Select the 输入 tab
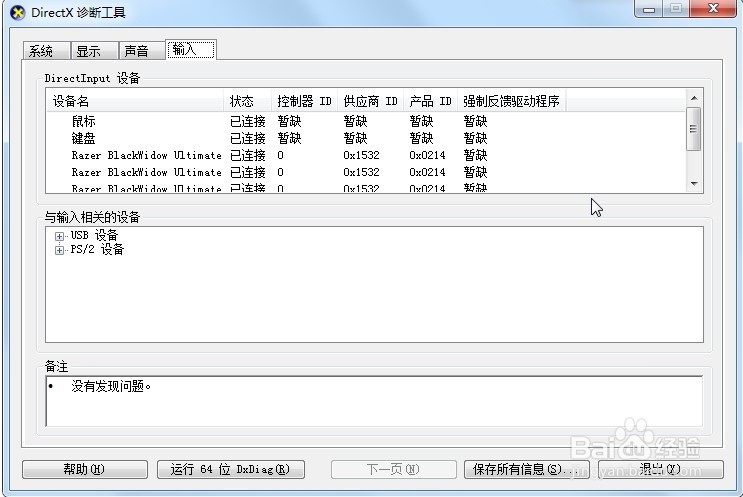This screenshot has width=743, height=497. [191, 49]
